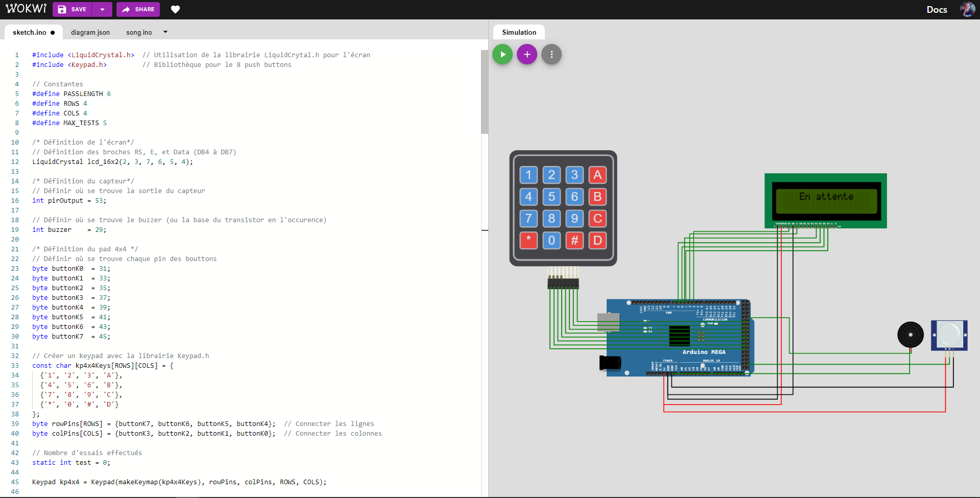
Task: Select the Simulation tab
Action: coord(518,32)
